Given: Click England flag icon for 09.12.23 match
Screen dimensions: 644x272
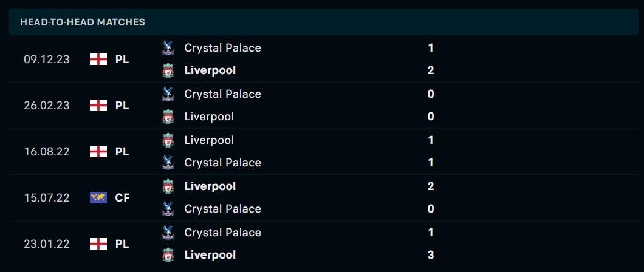Looking at the screenshot, I should click(x=98, y=59).
